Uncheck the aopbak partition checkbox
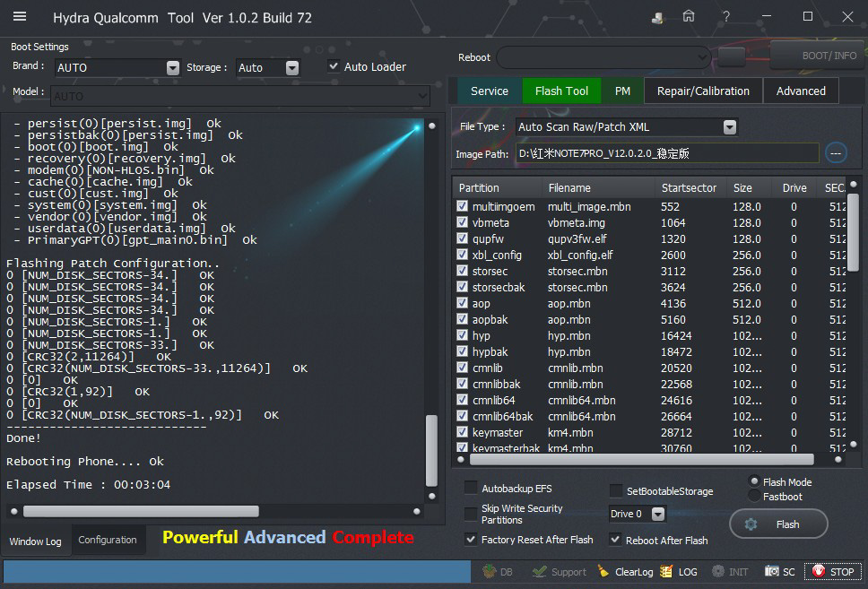This screenshot has width=868, height=589. [x=462, y=319]
